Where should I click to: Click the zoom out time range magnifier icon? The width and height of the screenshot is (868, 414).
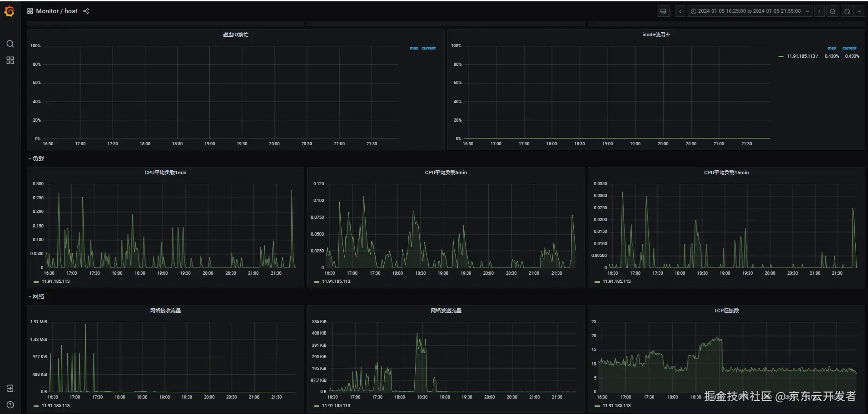pos(832,11)
